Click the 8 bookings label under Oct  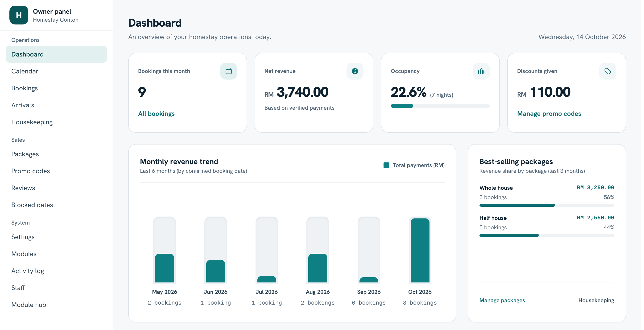tap(420, 303)
